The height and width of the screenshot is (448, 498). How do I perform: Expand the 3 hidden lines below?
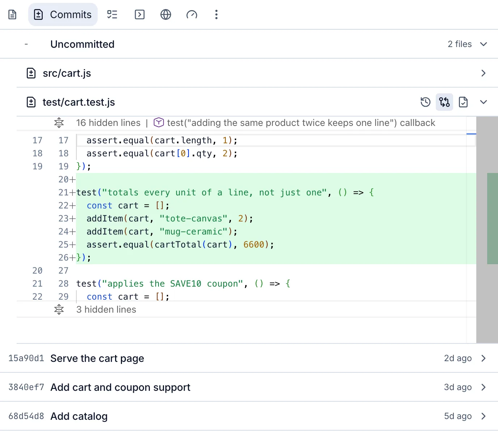pos(59,309)
